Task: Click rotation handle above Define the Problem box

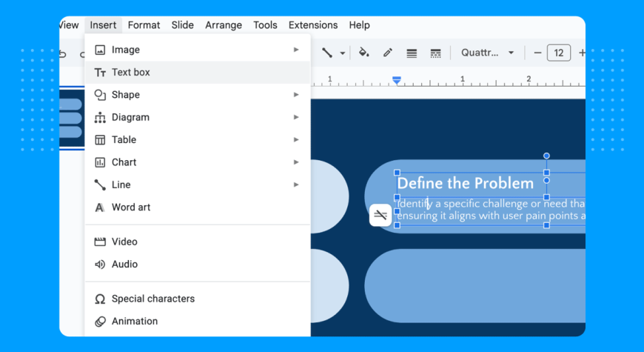Action: coord(546,156)
